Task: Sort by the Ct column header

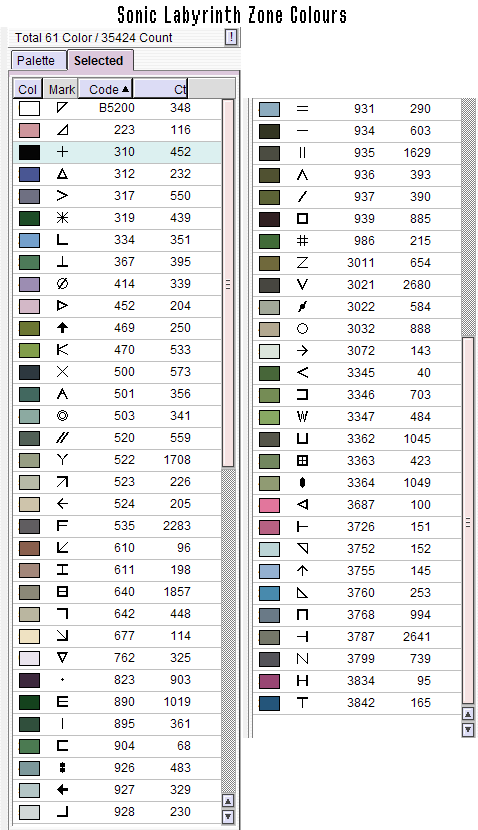Action: click(161, 89)
